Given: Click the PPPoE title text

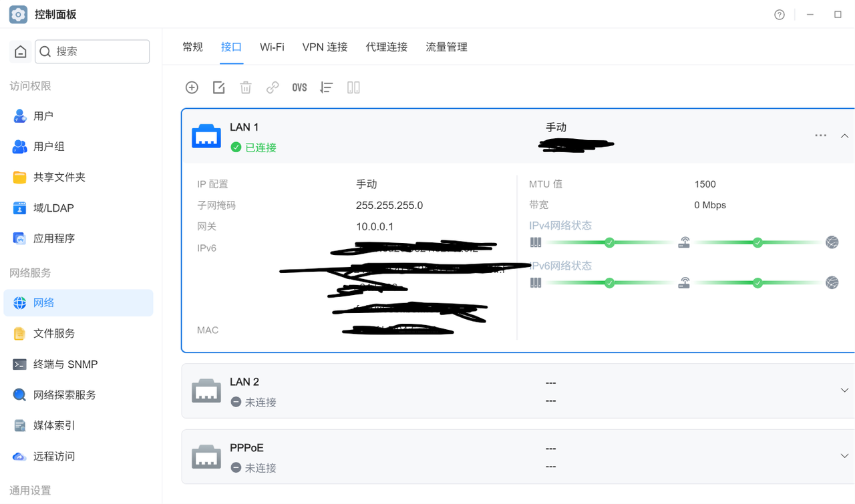Looking at the screenshot, I should 246,448.
